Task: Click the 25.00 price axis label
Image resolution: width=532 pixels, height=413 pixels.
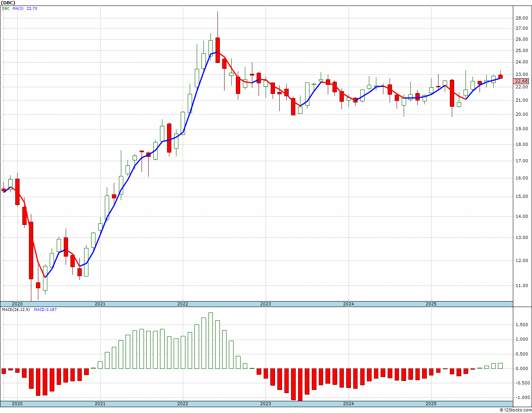Action: [522, 50]
